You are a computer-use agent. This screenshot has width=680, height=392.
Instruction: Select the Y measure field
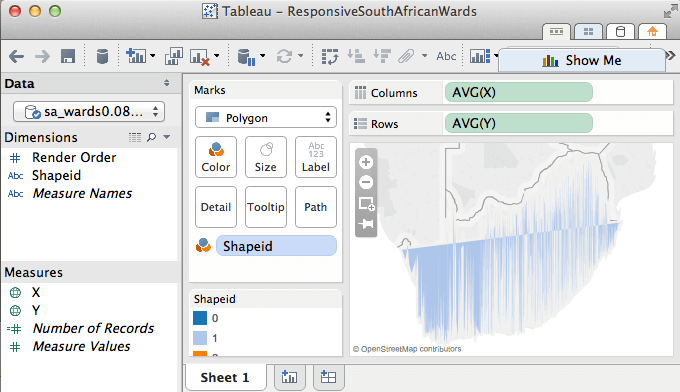coord(36,310)
